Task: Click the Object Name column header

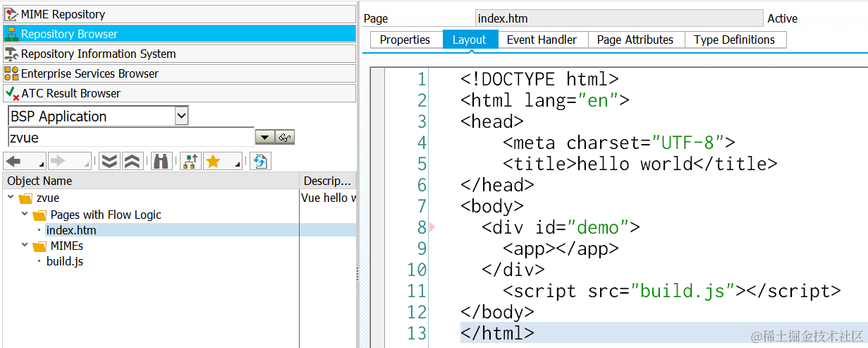Action: 152,181
